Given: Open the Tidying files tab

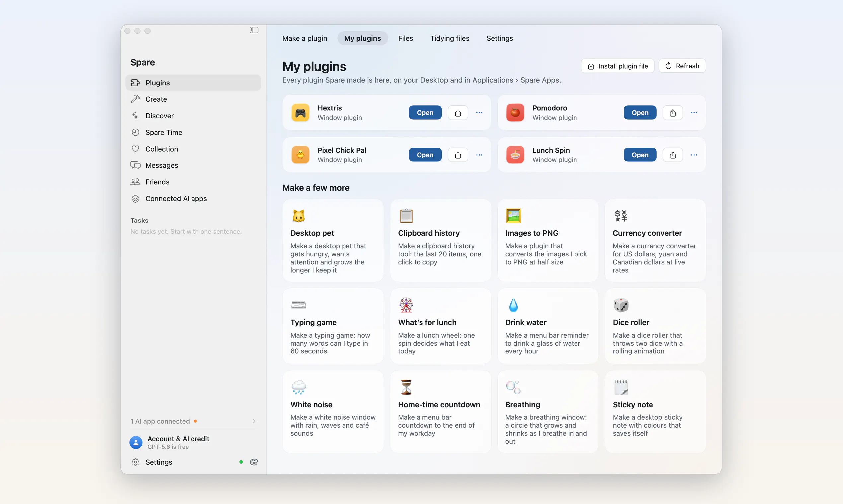Looking at the screenshot, I should pyautogui.click(x=449, y=38).
